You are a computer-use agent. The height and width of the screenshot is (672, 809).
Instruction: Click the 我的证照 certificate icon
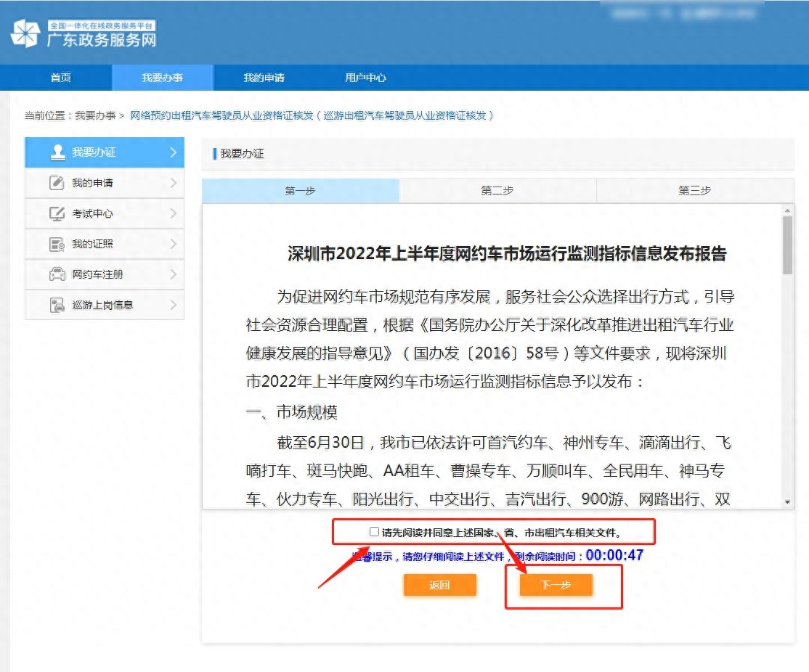pyautogui.click(x=57, y=244)
